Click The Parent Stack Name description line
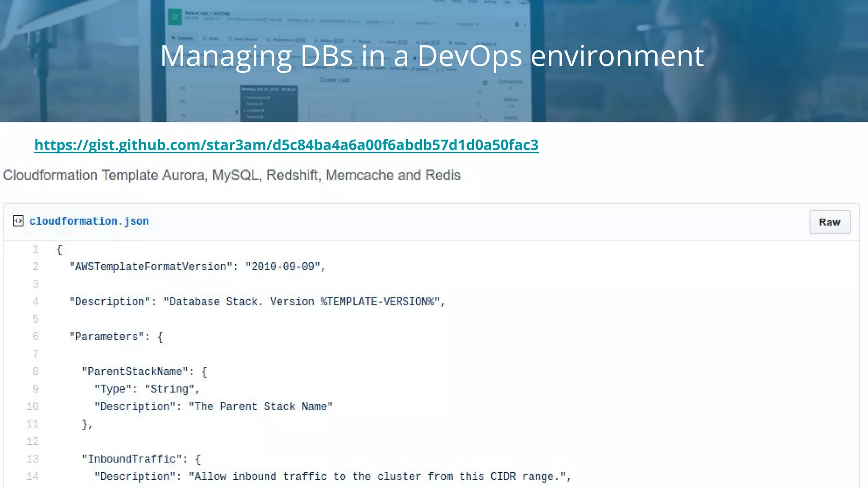The width and height of the screenshot is (868, 488). [214, 407]
